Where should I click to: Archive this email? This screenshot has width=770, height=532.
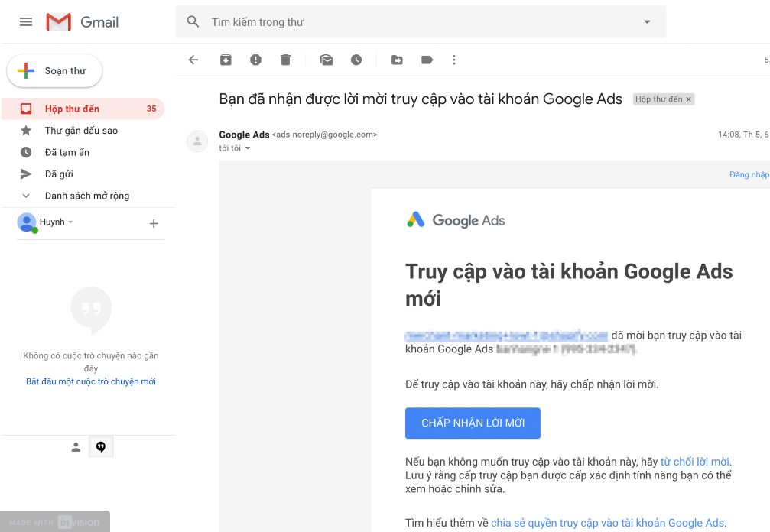pyautogui.click(x=226, y=60)
